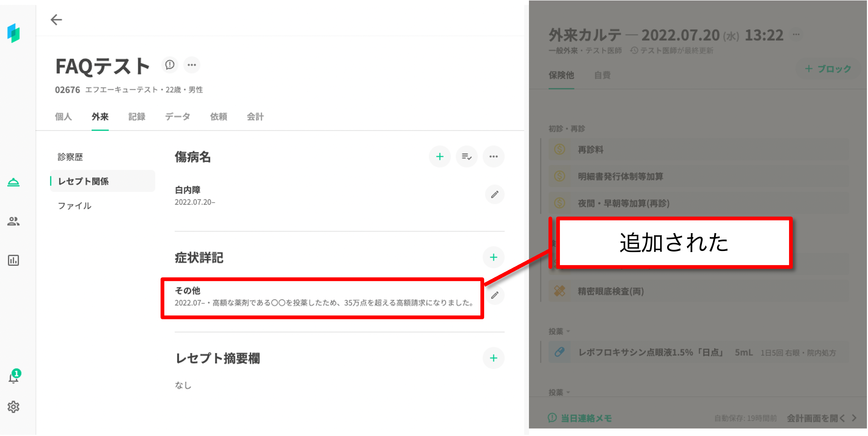Open the patient memo icon beside FAQテスト
Viewport: 868px width, 436px height.
tap(169, 65)
